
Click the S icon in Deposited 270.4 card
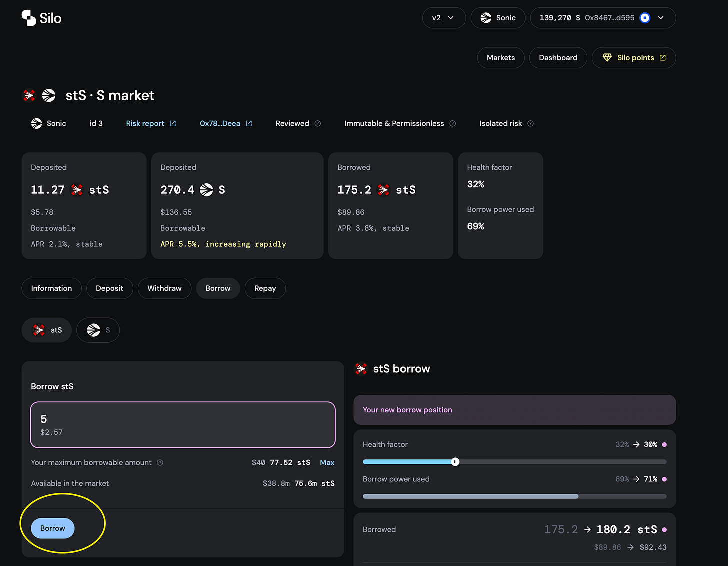tap(206, 190)
